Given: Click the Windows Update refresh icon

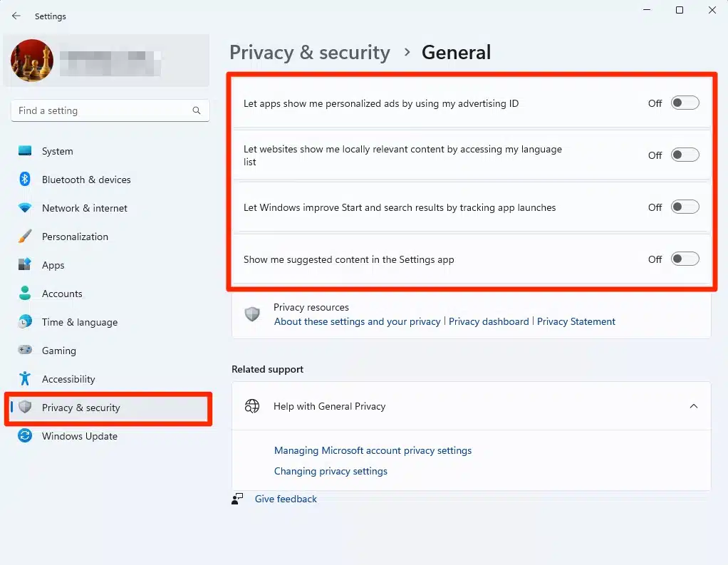Looking at the screenshot, I should click(x=25, y=435).
